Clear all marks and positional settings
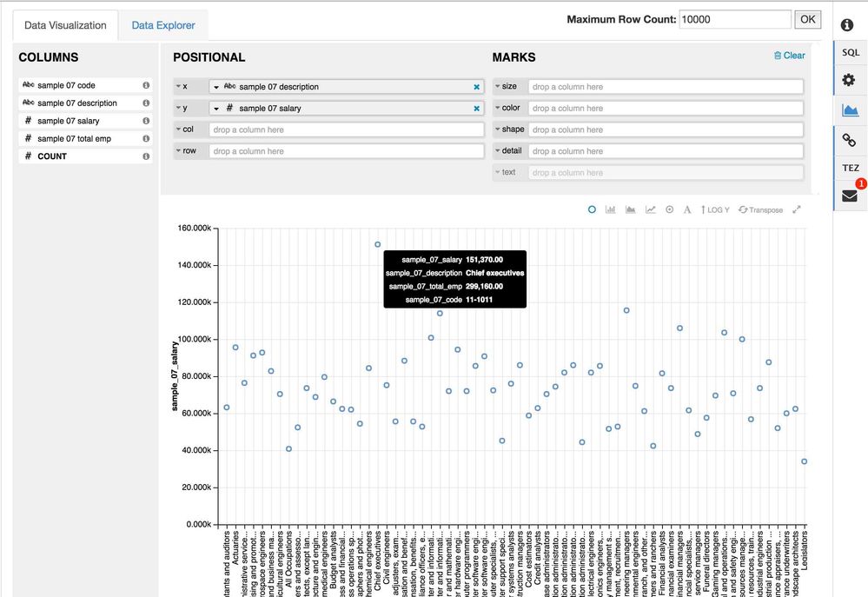868x597 pixels. coord(790,56)
